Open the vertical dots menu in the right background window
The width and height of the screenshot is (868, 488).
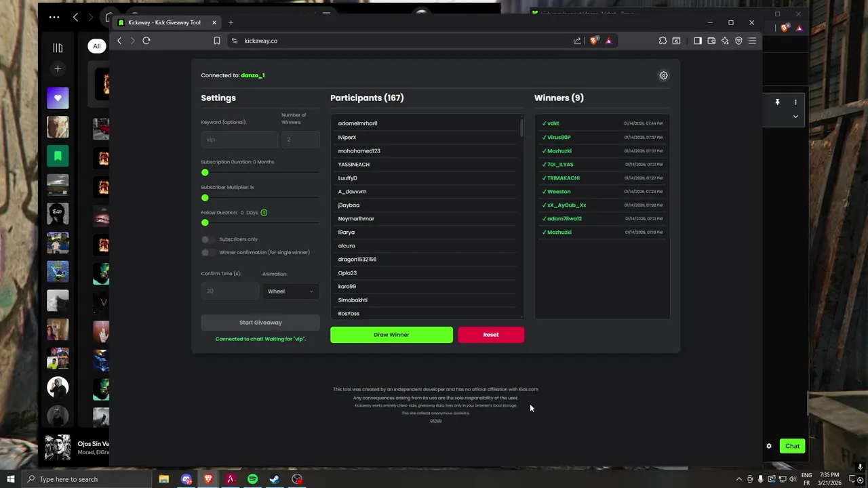[795, 102]
